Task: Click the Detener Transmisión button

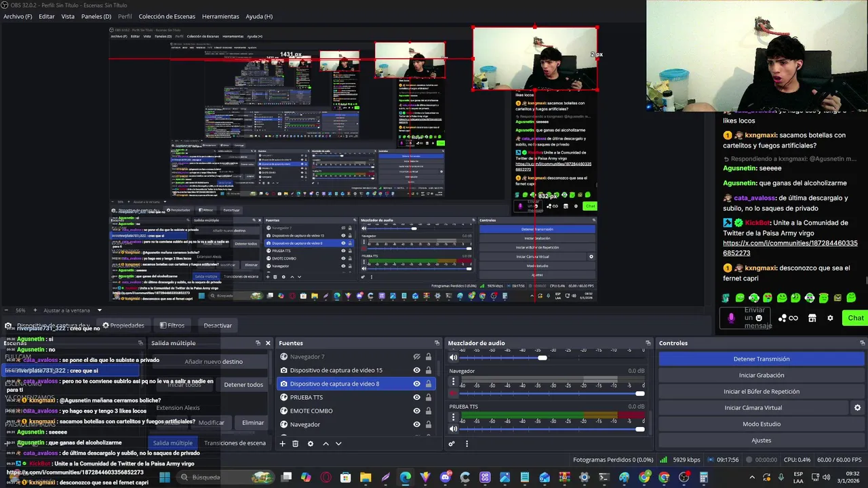Action: coord(762,359)
